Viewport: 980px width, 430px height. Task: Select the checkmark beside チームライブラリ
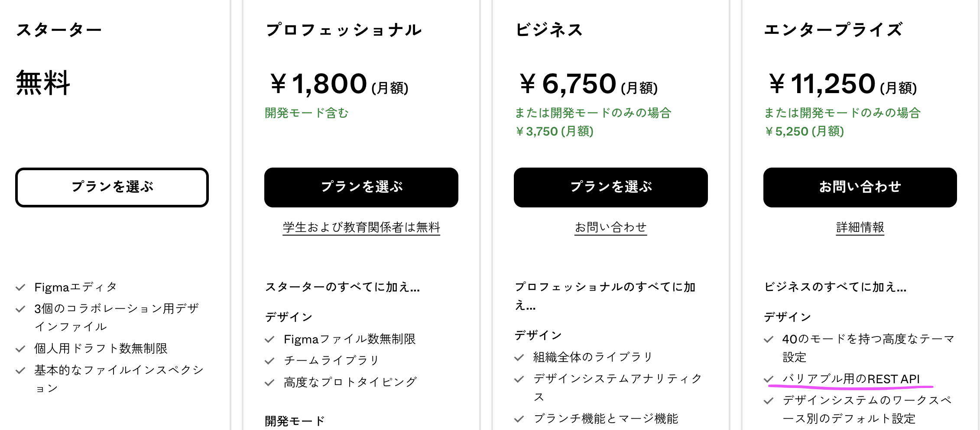tap(269, 360)
